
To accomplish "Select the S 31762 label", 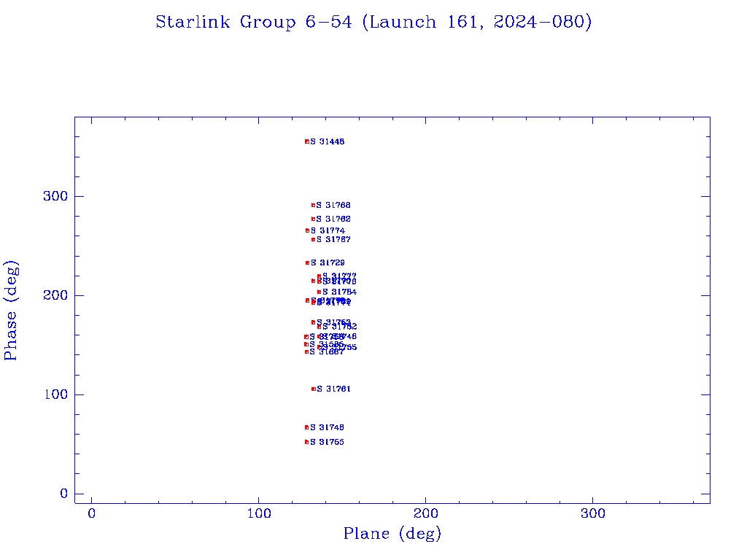I will pos(333,219).
